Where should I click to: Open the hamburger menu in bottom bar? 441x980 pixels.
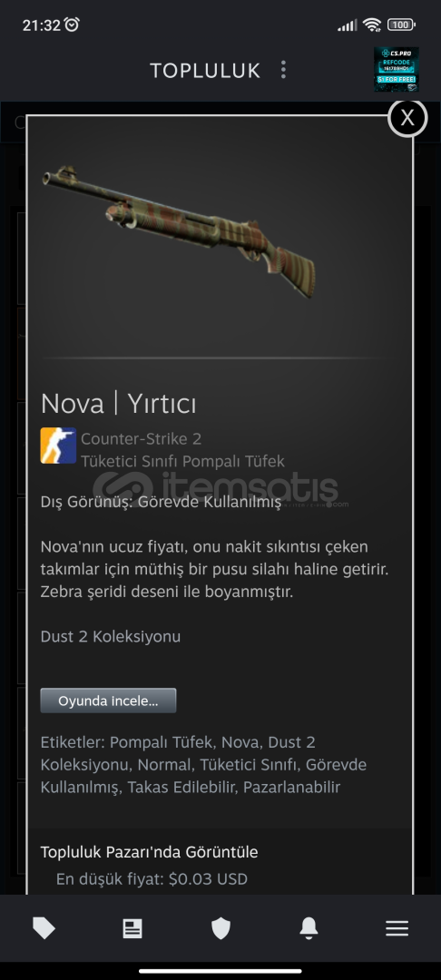397,928
